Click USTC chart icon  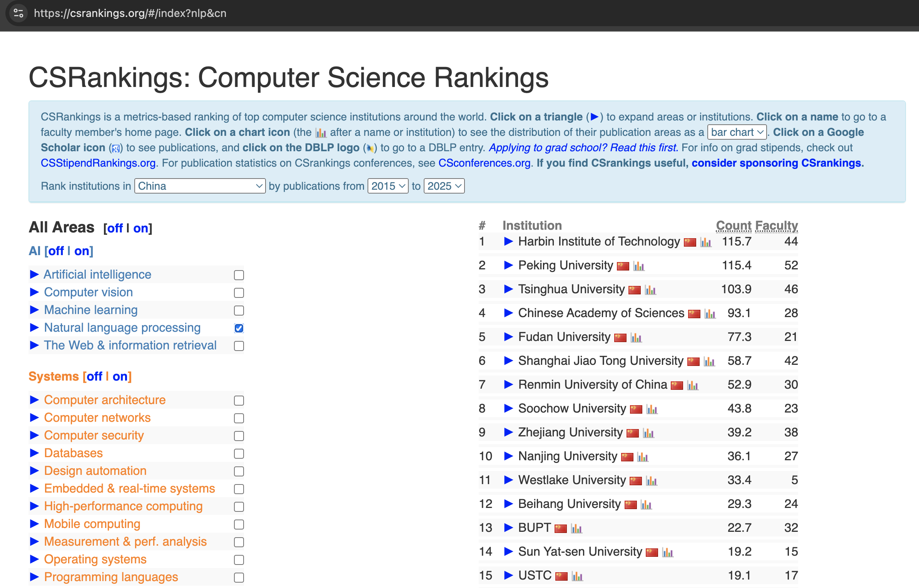pyautogui.click(x=577, y=576)
